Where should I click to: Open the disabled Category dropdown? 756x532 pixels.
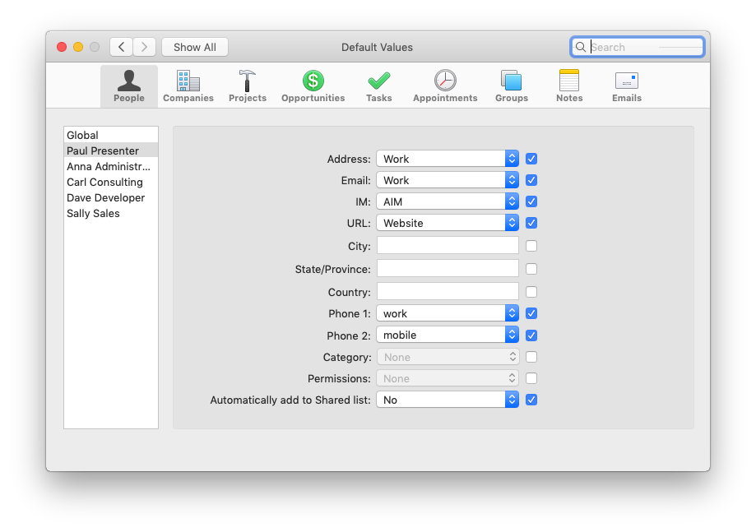click(x=448, y=357)
